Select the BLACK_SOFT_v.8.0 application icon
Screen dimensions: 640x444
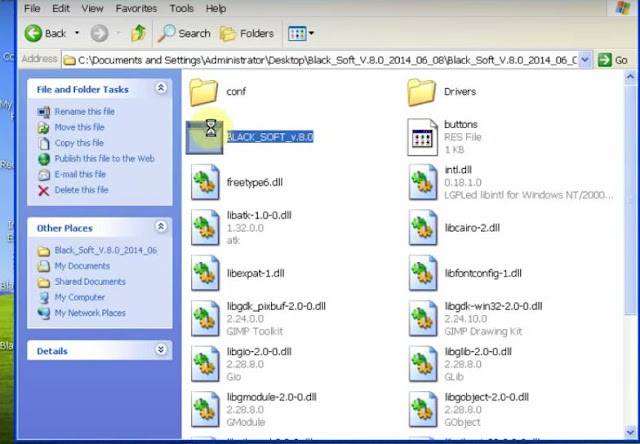pos(204,137)
